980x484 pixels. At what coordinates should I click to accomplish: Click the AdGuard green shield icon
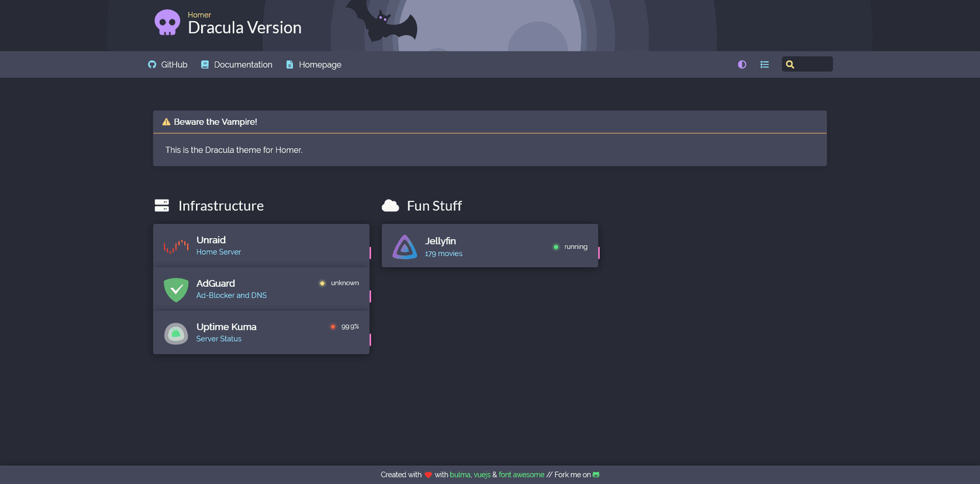176,290
